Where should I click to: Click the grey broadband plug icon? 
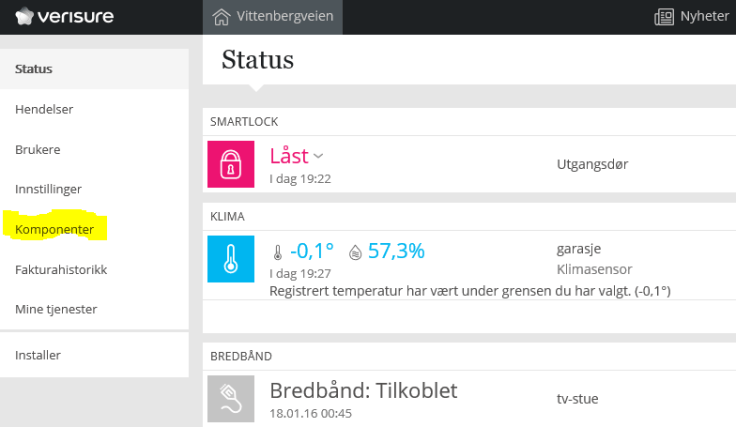[x=231, y=398]
